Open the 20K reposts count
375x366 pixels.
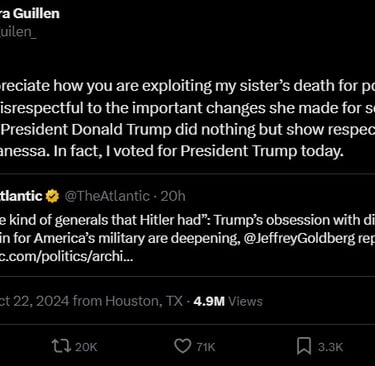point(86,347)
